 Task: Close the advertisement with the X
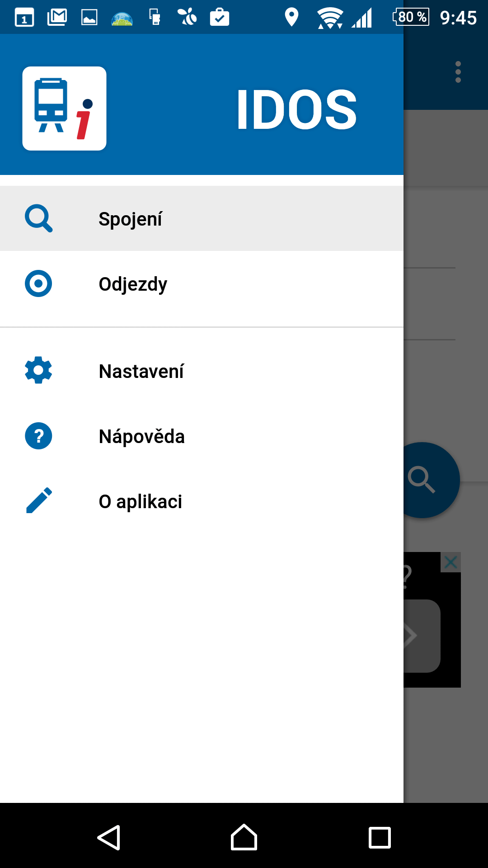[450, 562]
